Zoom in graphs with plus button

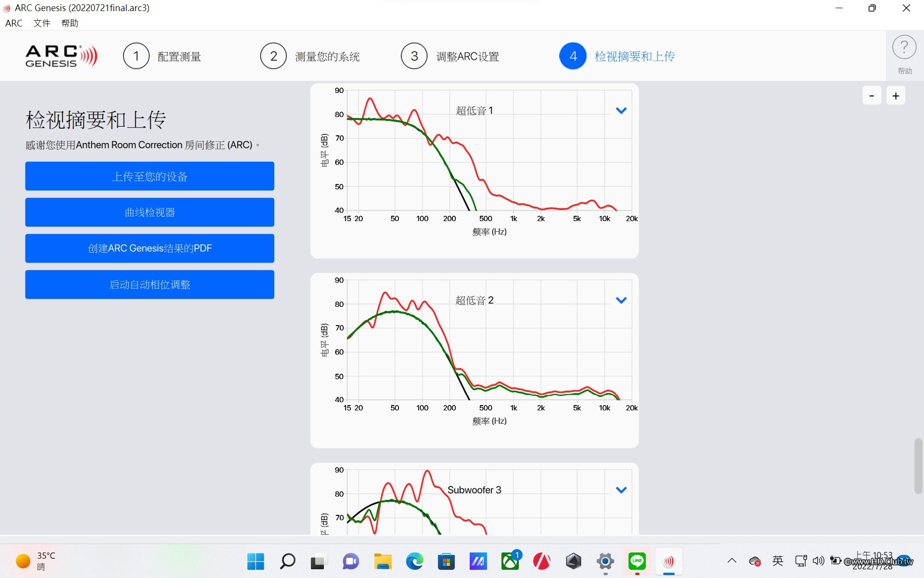(x=896, y=96)
